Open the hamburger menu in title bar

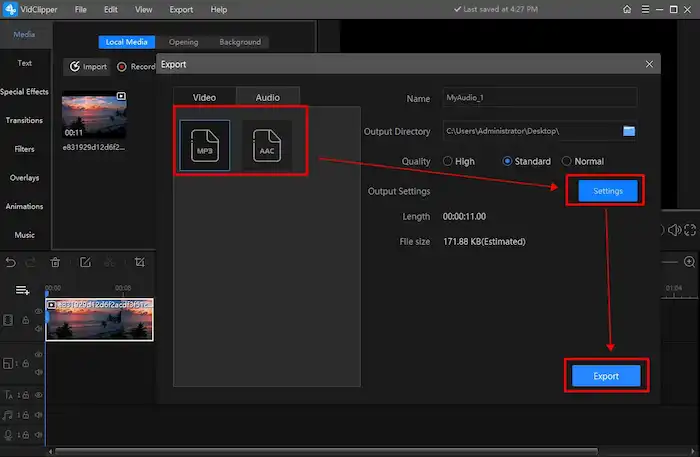(x=645, y=9)
